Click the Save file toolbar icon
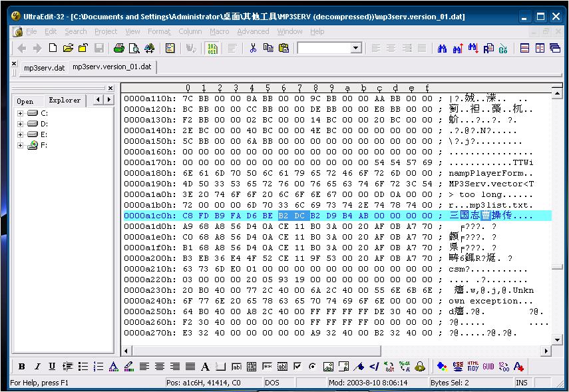This screenshot has width=569, height=392. [x=99, y=48]
